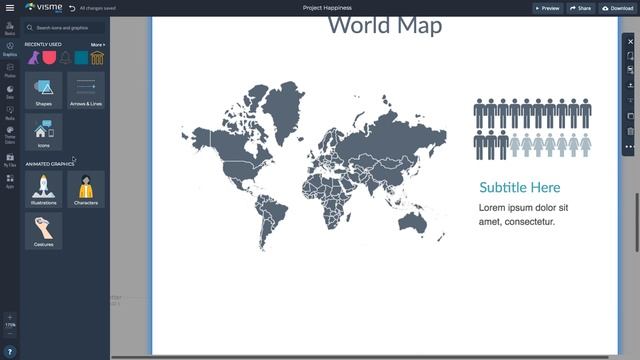Switch to the Photos sidebar tab

coord(10,70)
